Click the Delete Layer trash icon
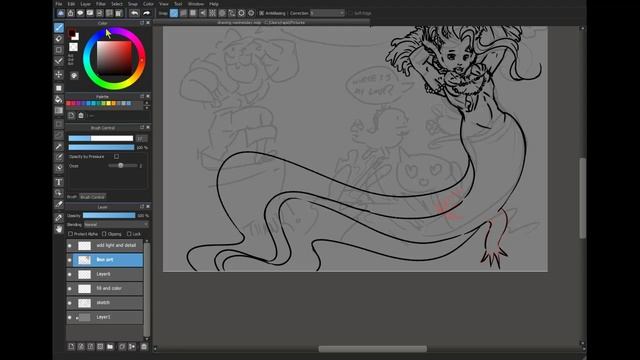The width and height of the screenshot is (640, 360). (x=144, y=347)
